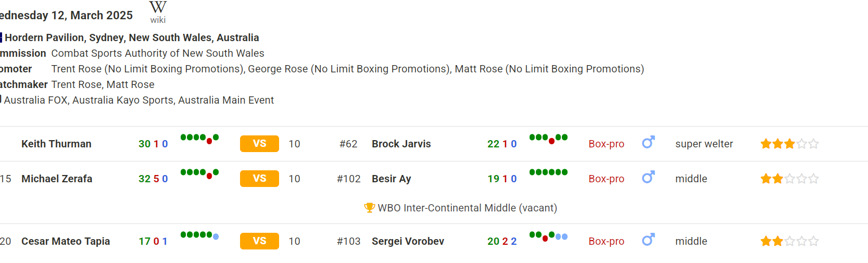Click Keith Thurman's last-six results dots
This screenshot has width=868, height=263.
(199, 139)
